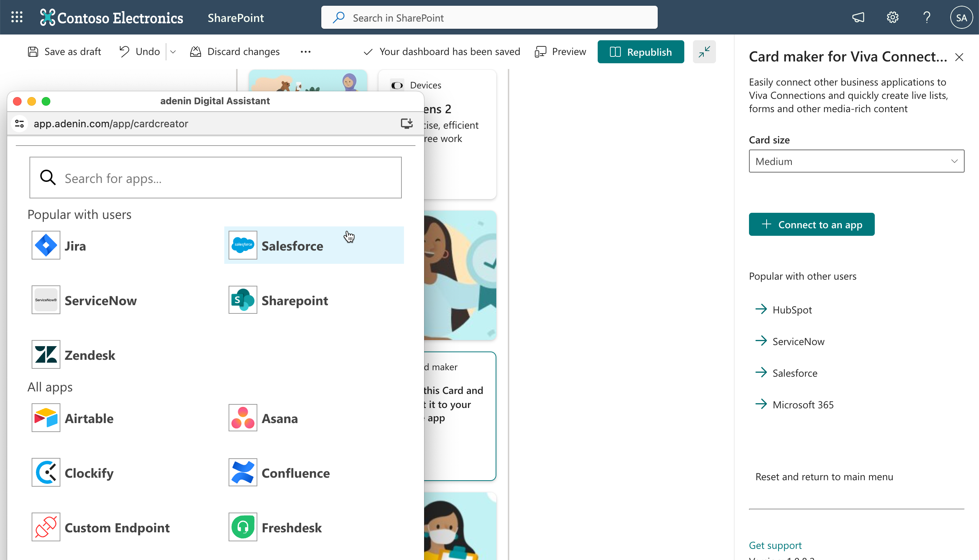Click the Freshdesk label text
Viewport: 979px width, 560px height.
(292, 527)
